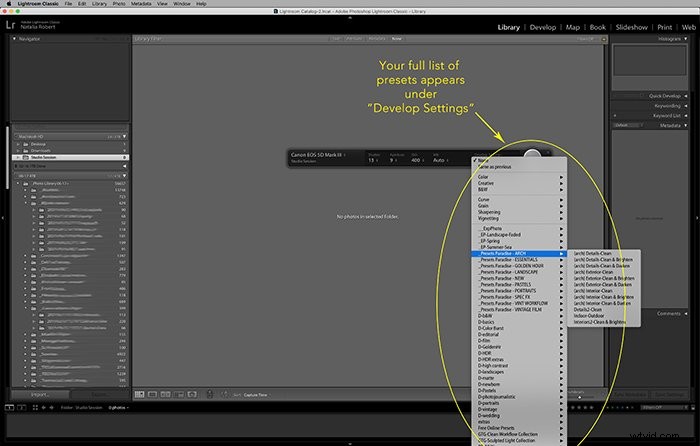Open the D-HDR extras submenu
Image resolution: width=700 pixels, height=446 pixels.
[x=519, y=359]
